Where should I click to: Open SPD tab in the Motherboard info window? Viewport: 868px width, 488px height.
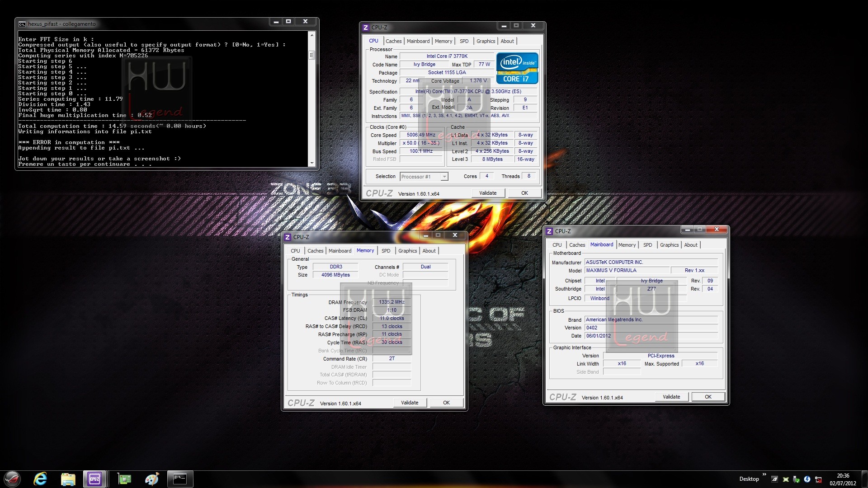(x=648, y=245)
